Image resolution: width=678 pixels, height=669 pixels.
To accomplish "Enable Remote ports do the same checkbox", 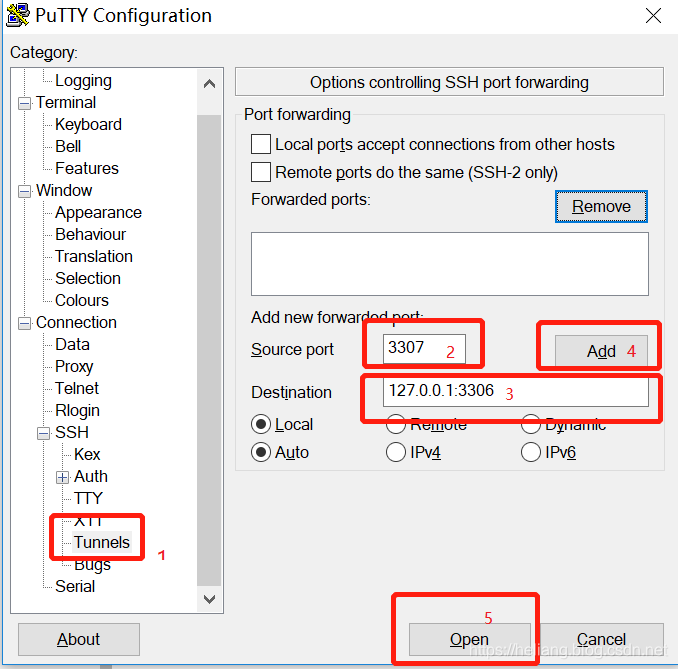I will coord(261,172).
